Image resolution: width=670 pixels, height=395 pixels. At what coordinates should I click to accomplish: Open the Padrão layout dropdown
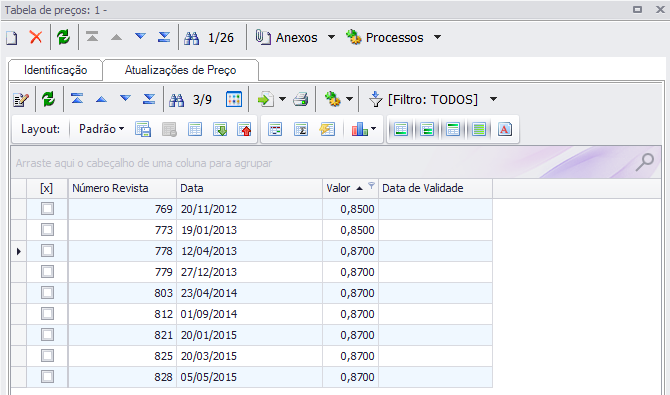[x=101, y=129]
